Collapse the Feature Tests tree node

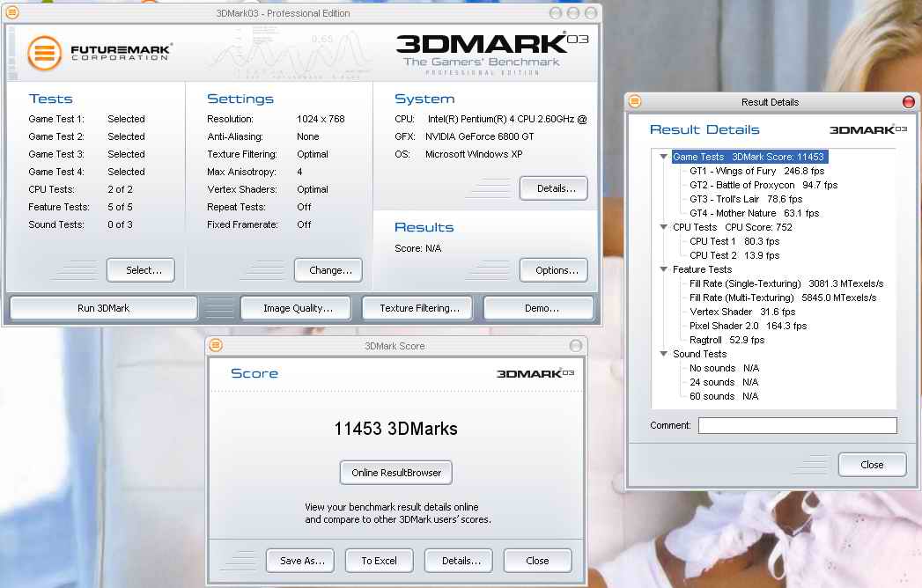663,269
